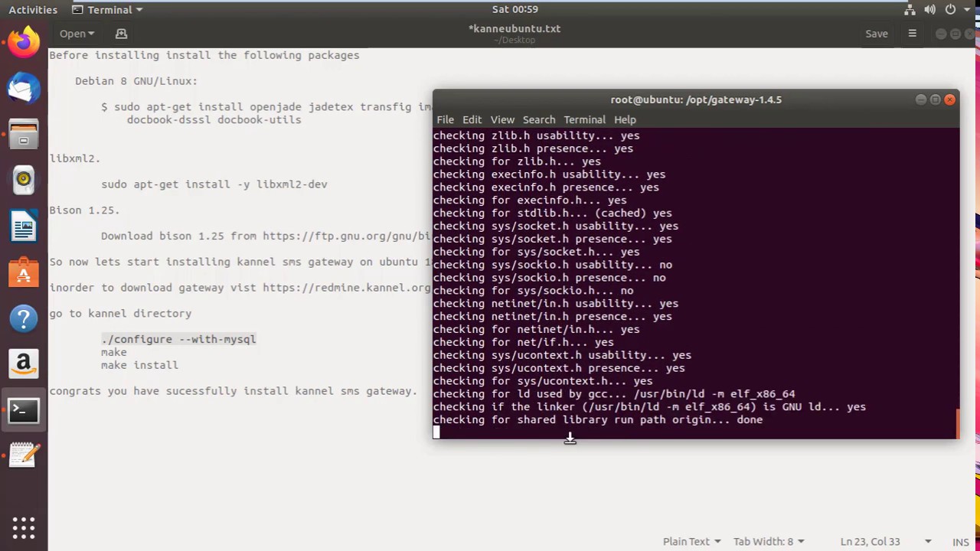The height and width of the screenshot is (551, 980).
Task: Open terminal Help menu
Action: [625, 119]
